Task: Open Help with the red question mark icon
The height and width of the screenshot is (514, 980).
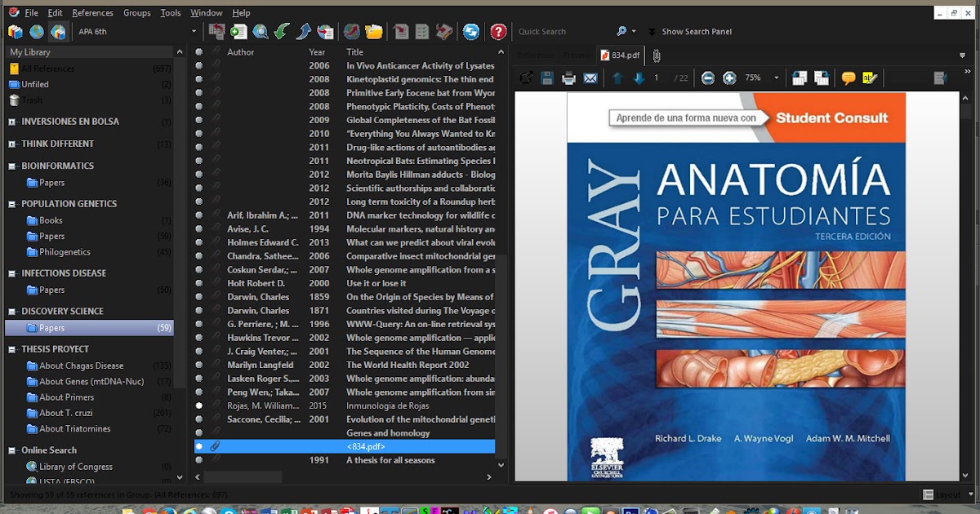Action: click(498, 32)
